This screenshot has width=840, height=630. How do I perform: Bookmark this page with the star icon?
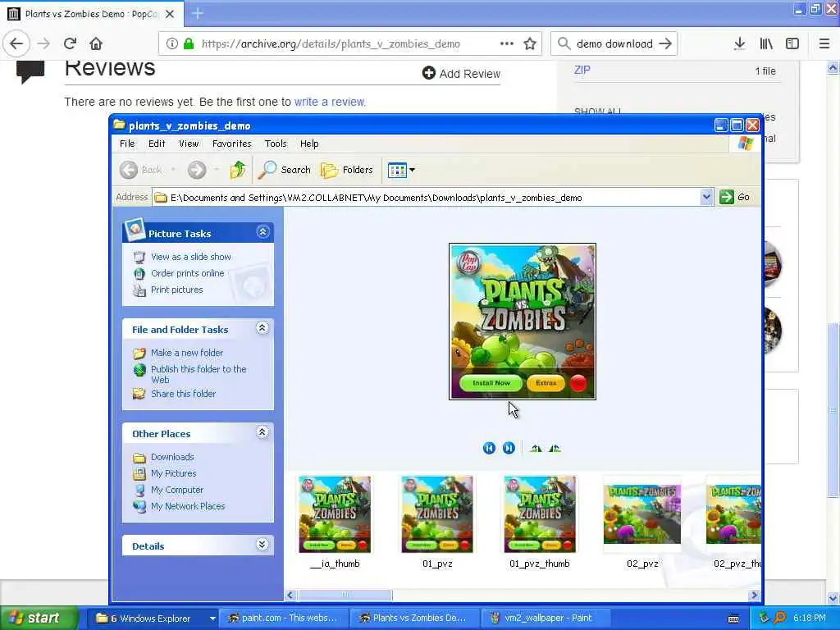[x=530, y=43]
